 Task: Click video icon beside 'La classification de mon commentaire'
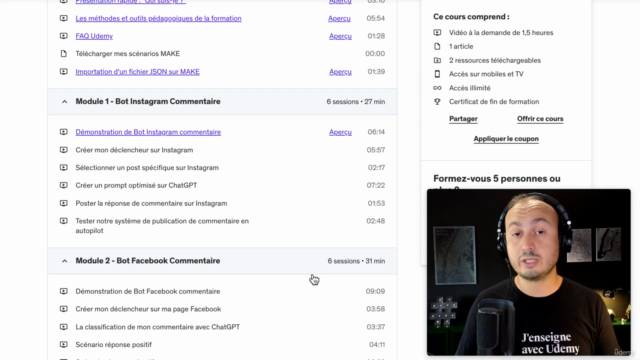64,327
